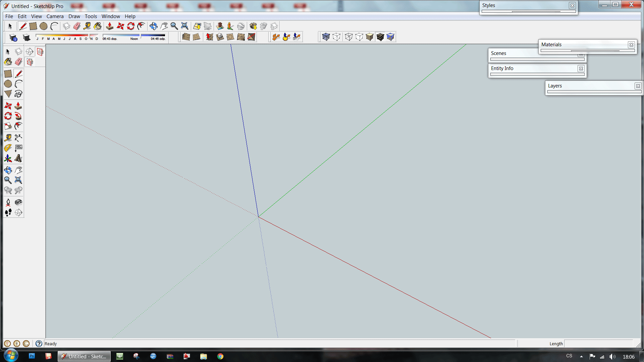Open the Window menu

point(111,16)
